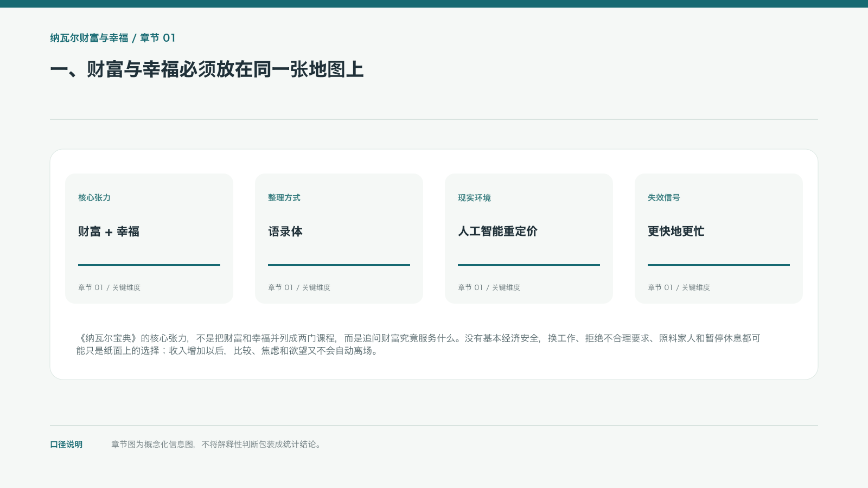This screenshot has width=868, height=488.
Task: Click the paragraph starting '《纳瓦尔宝典》的核心张力'
Action: point(418,344)
